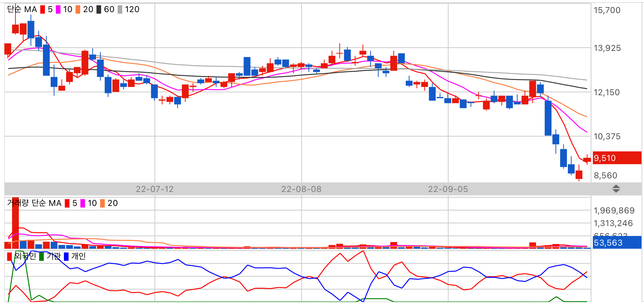The image size is (644, 307).
Task: Click the panel resize up-down arrow icon
Action: point(616,189)
